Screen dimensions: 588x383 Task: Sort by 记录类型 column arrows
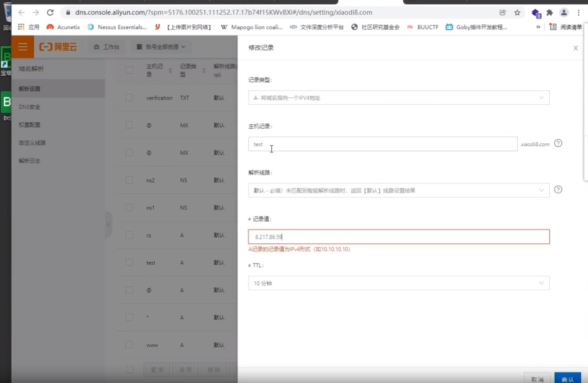pyautogui.click(x=204, y=70)
